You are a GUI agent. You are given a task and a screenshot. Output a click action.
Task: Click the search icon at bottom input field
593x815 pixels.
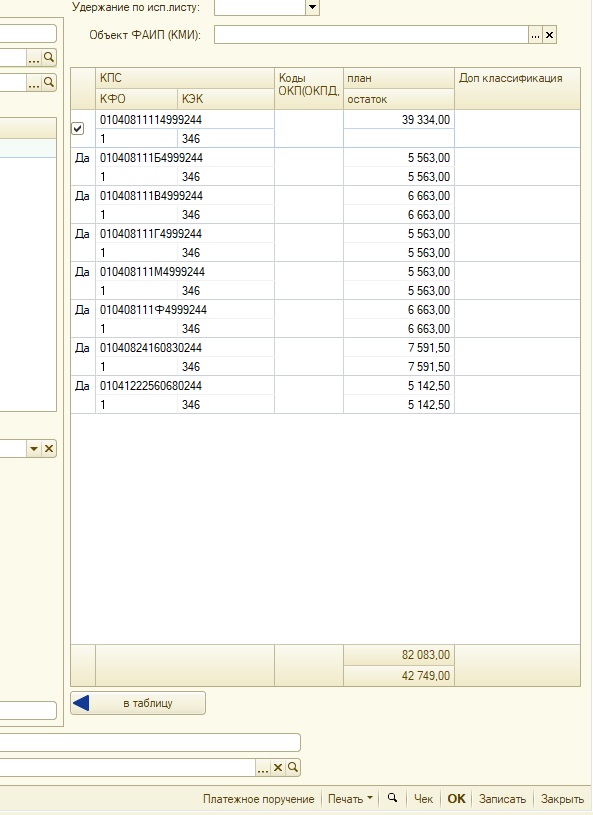(293, 767)
